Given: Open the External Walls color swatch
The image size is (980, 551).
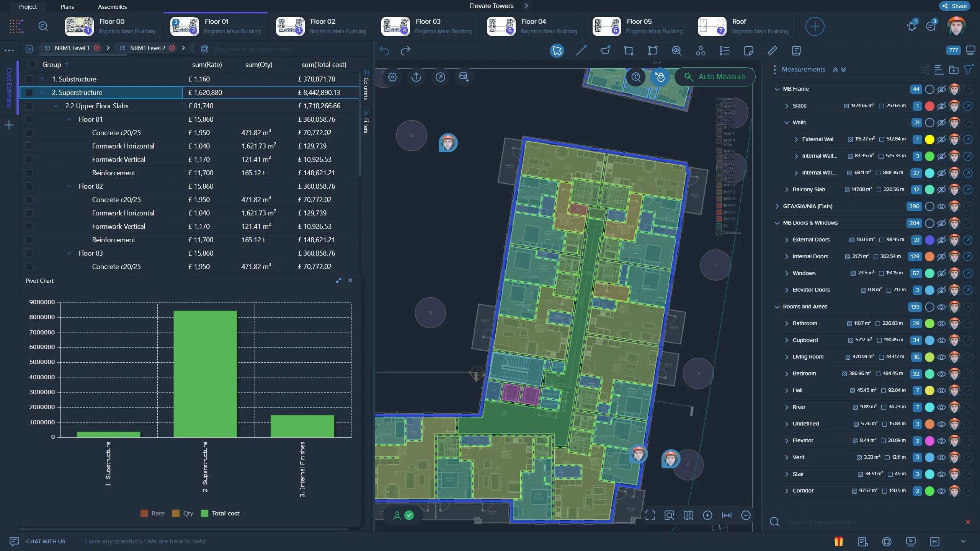Looking at the screenshot, I should 930,139.
